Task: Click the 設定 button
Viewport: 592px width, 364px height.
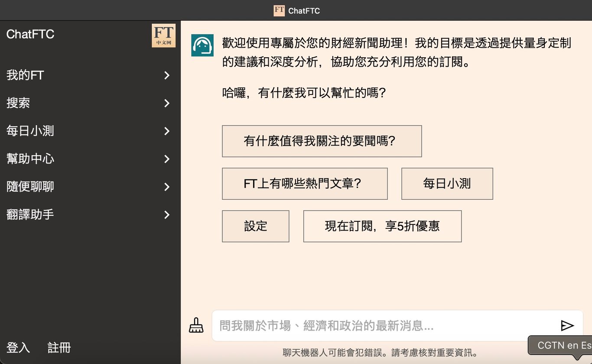Action: tap(255, 226)
